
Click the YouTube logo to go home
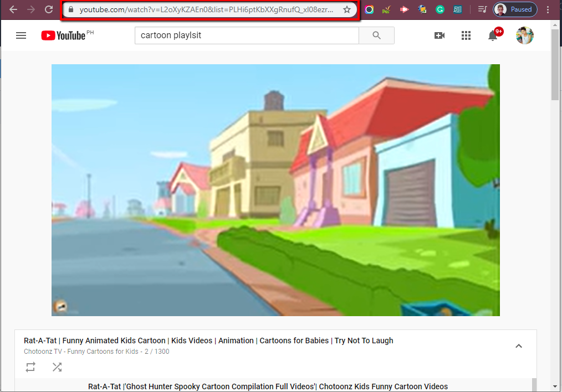click(x=63, y=35)
